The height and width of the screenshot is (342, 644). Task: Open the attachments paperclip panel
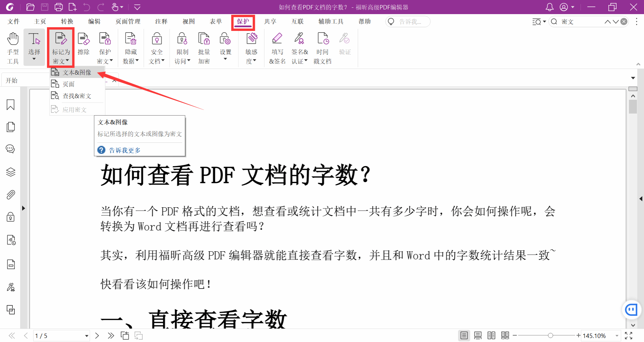[x=11, y=195]
